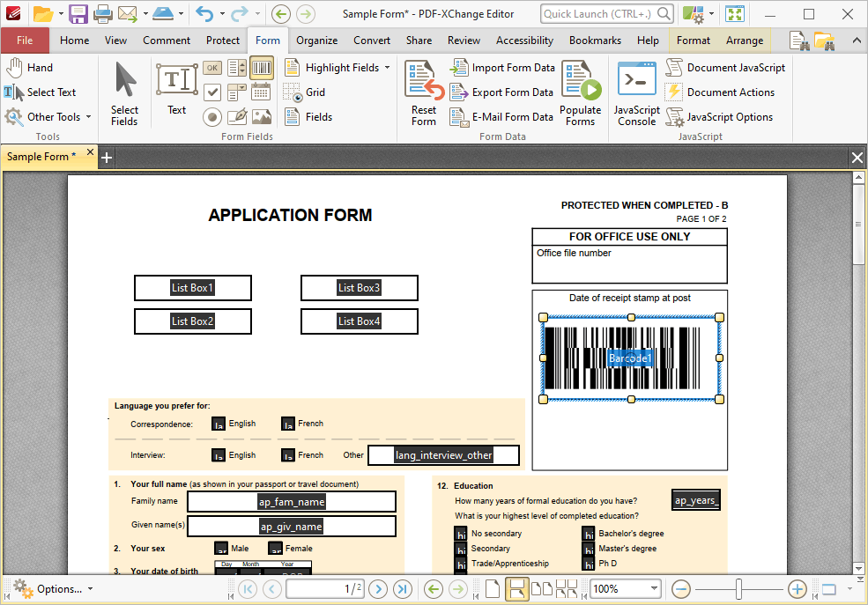Collapse the ribbon with the chevron
Screen dimensions: 868x605
tap(857, 41)
